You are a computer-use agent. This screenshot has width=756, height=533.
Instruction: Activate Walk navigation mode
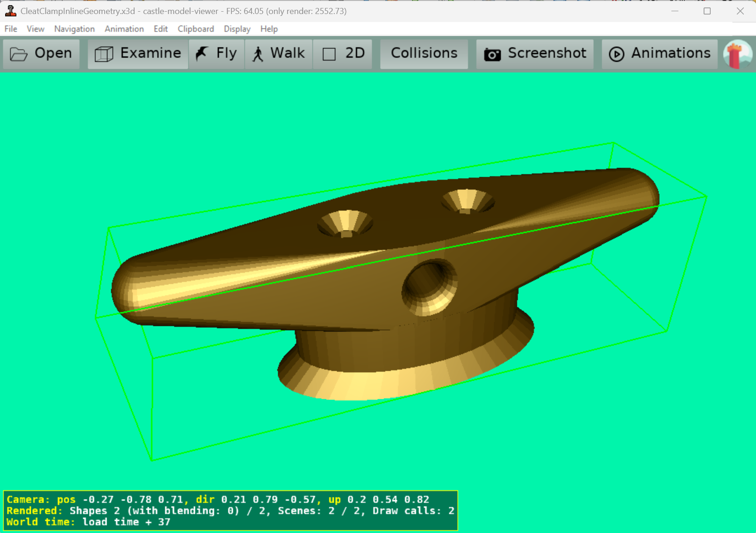pos(279,54)
